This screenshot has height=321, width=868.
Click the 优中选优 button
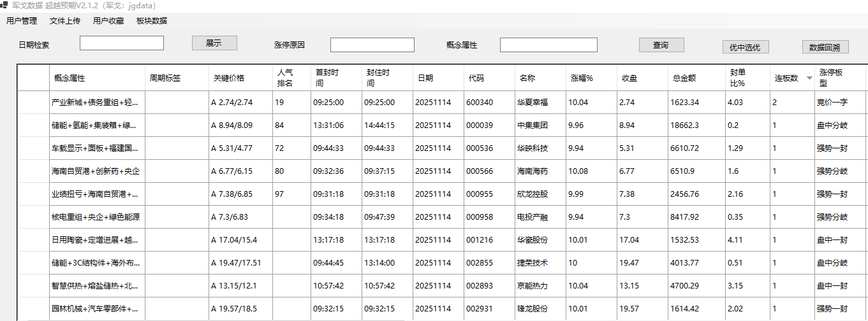coord(746,47)
